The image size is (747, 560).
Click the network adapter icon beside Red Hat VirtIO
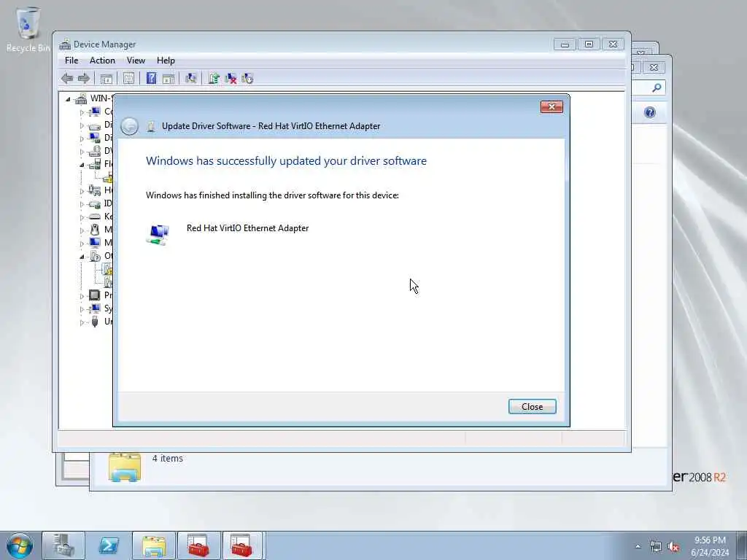158,234
